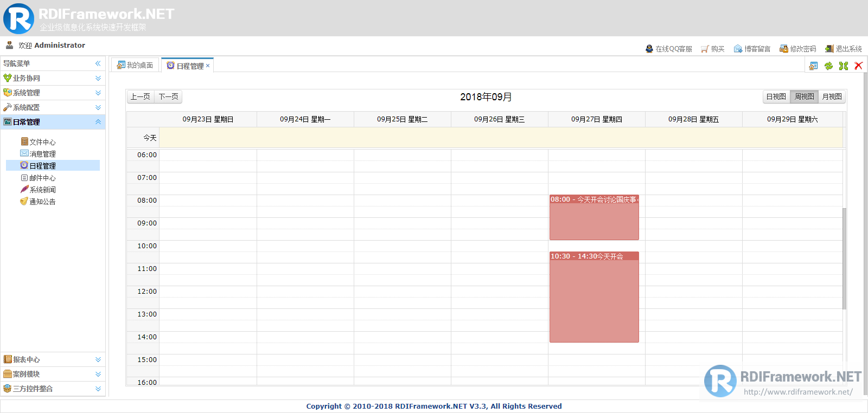
Task: Open the 10:30 - 14:30 今天开会 event
Action: pyautogui.click(x=594, y=297)
